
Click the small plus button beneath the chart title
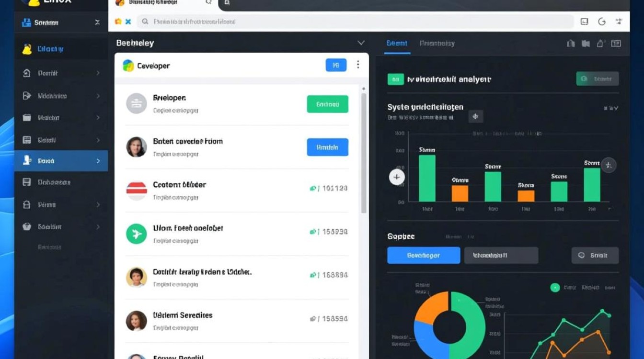tap(475, 116)
